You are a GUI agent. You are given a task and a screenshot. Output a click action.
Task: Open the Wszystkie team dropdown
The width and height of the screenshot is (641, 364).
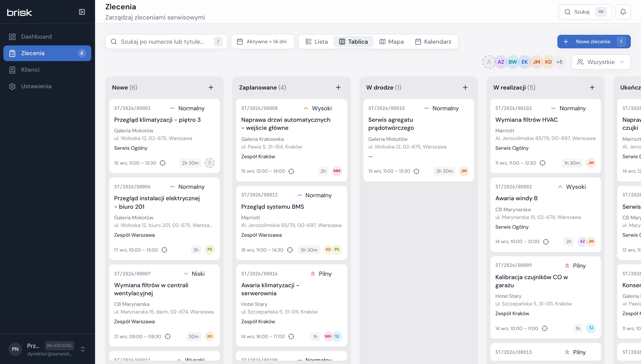tap(601, 62)
